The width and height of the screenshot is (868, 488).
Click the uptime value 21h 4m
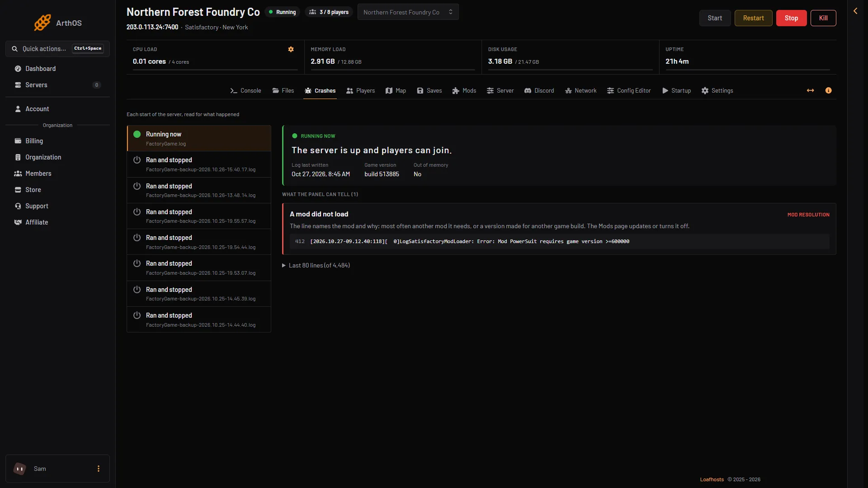(677, 61)
